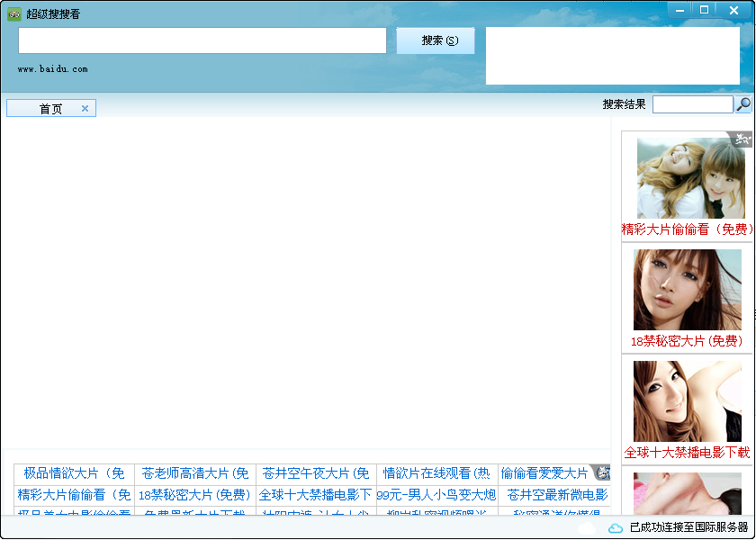The image size is (756, 540).
Task: Open the thumbnail above 18禁秘密大片 red caption
Action: (x=688, y=290)
